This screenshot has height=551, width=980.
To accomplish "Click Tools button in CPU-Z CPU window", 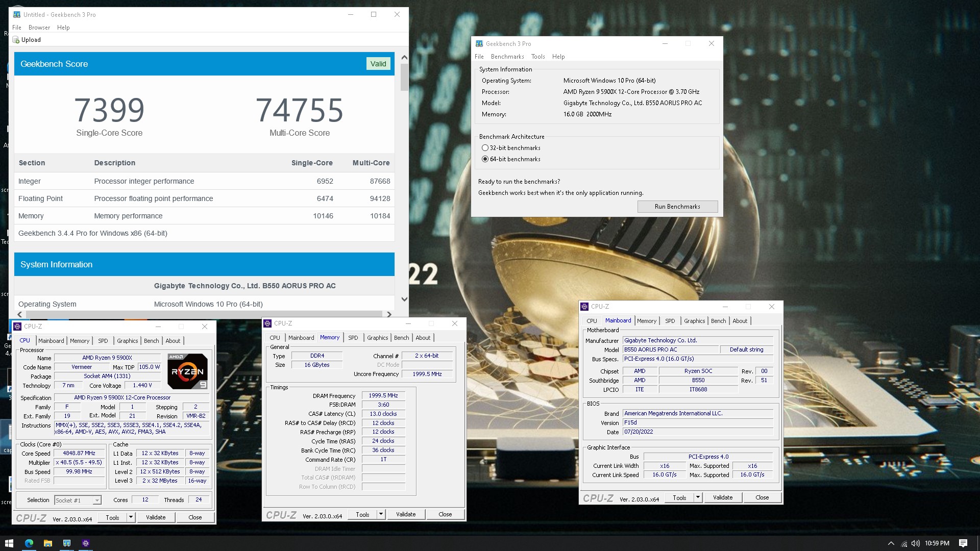I will 112,517.
